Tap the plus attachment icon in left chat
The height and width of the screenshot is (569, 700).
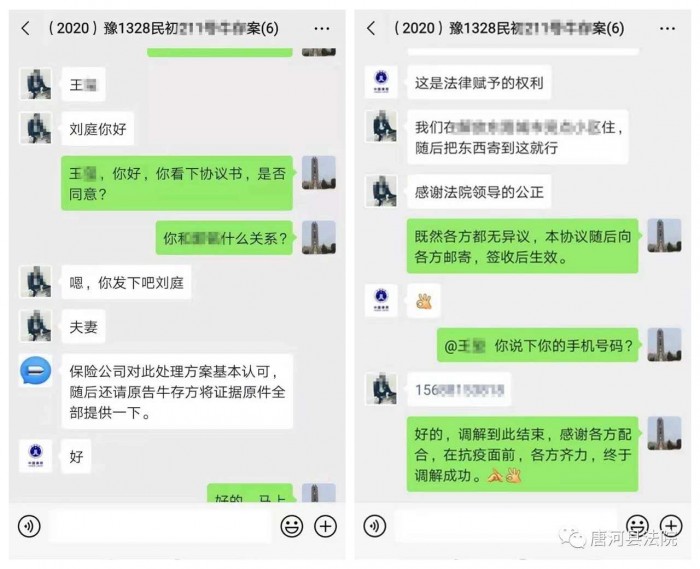click(325, 527)
